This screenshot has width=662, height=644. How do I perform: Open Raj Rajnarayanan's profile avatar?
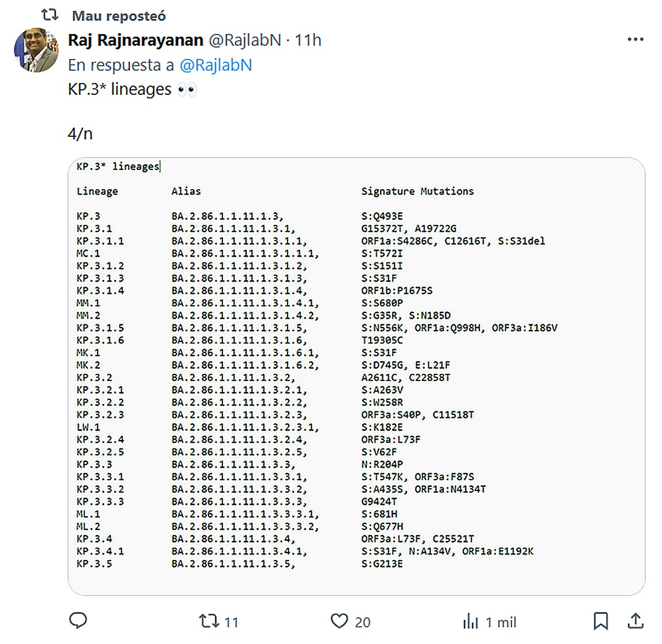point(36,50)
